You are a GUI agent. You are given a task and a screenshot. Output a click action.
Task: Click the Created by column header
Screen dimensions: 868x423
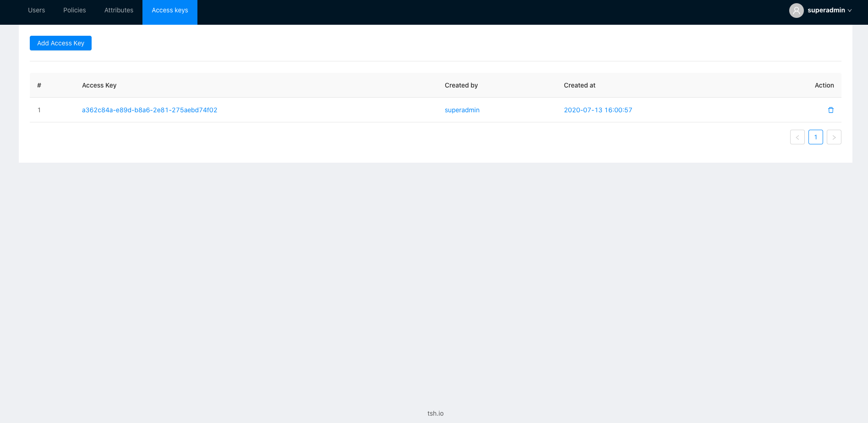(x=461, y=85)
